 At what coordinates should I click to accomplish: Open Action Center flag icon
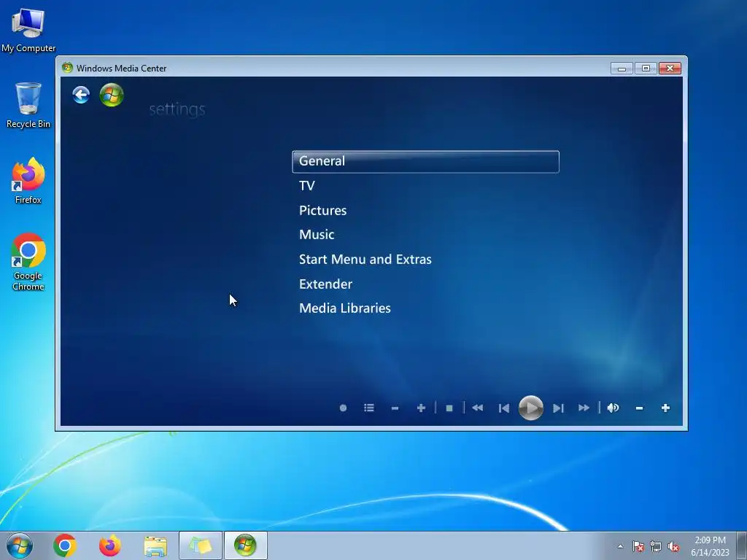tap(638, 547)
